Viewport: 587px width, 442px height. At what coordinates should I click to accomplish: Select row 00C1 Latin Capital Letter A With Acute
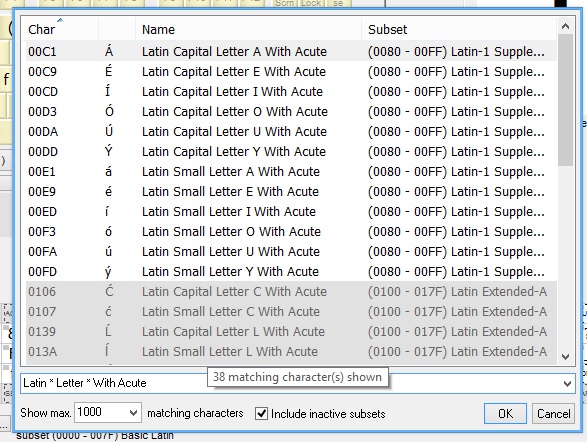tap(291, 51)
